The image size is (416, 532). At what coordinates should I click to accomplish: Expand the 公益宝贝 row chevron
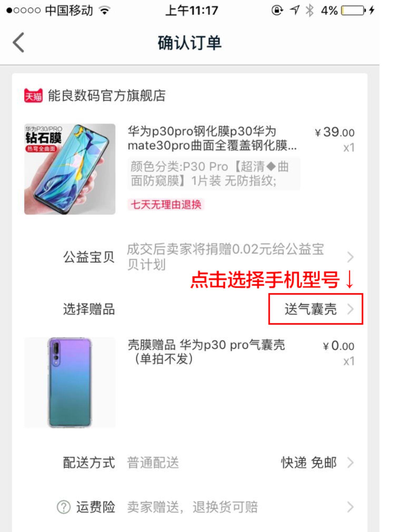point(350,257)
